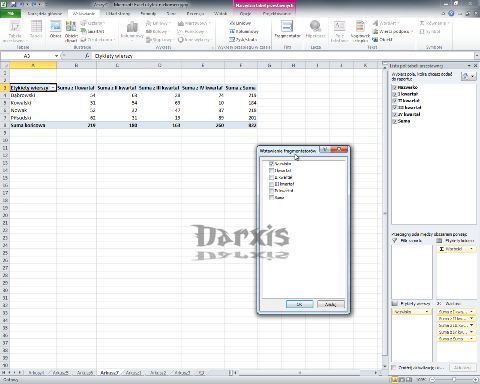480x384 pixels.
Task: Insert a Tabela (table) from ribbon
Action: click(x=36, y=29)
